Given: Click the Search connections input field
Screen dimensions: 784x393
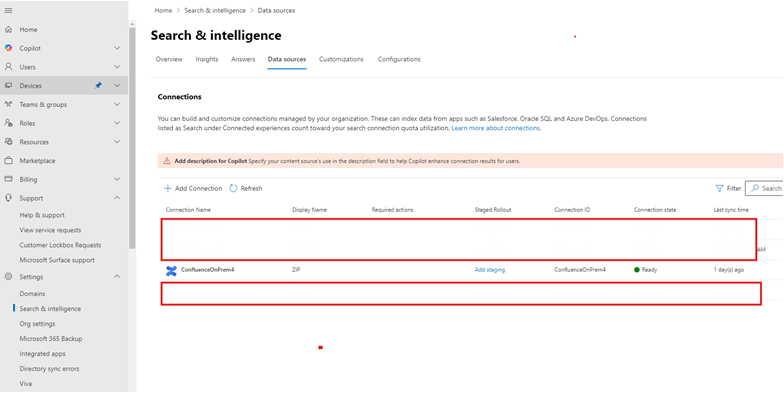Looking at the screenshot, I should (x=764, y=188).
